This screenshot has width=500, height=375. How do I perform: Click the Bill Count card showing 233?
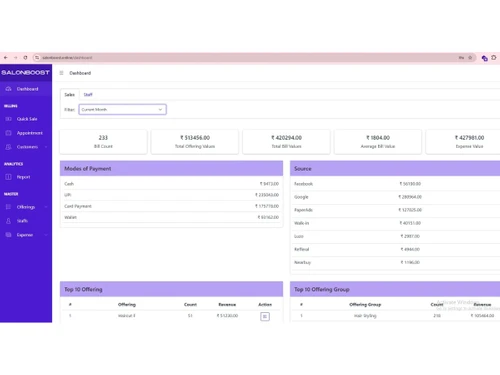click(x=103, y=142)
